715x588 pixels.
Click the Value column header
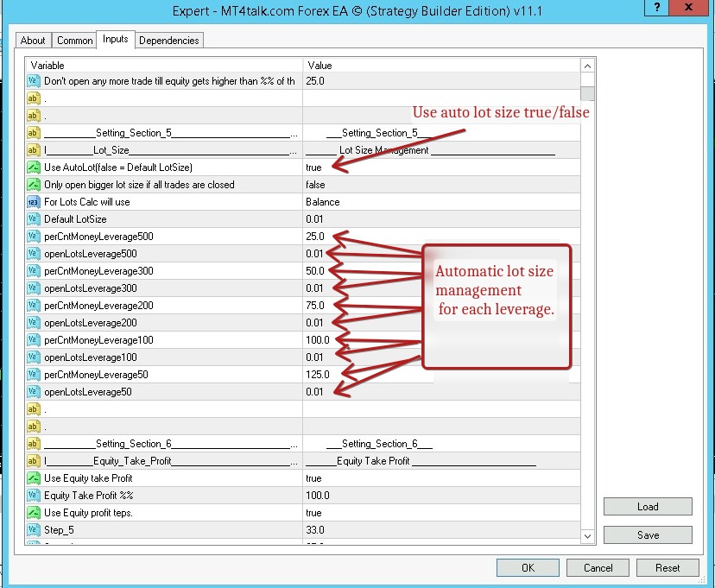click(442, 66)
